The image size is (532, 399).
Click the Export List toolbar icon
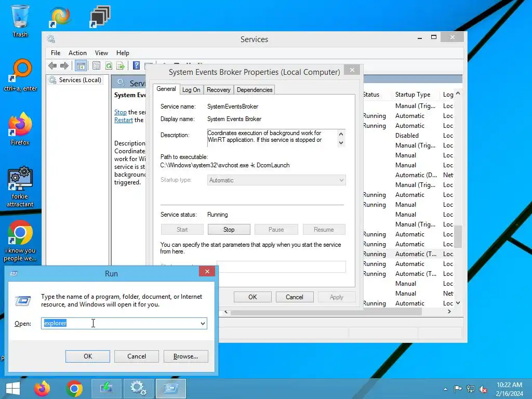(121, 65)
